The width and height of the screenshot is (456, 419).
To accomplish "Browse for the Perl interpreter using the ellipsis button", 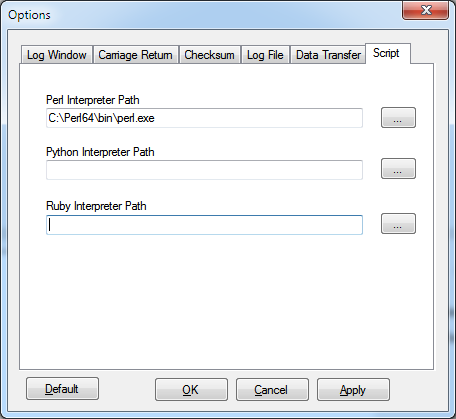I will pyautogui.click(x=398, y=117).
